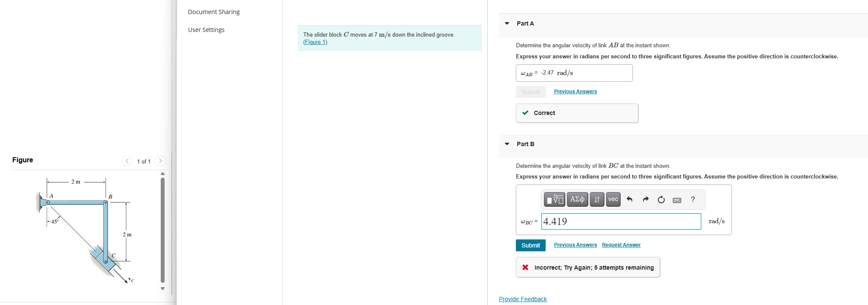Screen dimensions: 868x305
Task: Open Document Sharing
Action: pyautogui.click(x=213, y=12)
